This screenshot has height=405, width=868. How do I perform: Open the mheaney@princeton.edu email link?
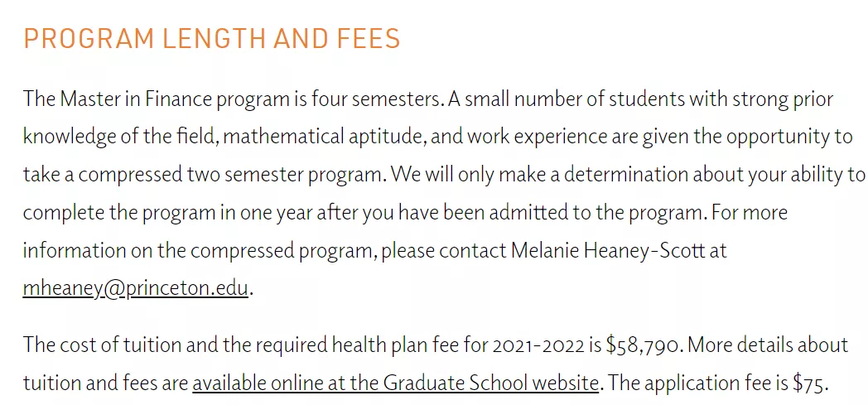[135, 288]
